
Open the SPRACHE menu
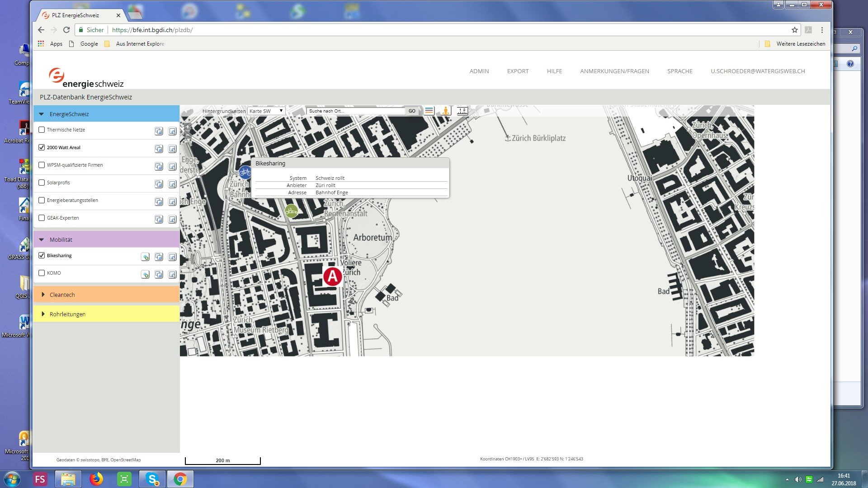coord(680,71)
